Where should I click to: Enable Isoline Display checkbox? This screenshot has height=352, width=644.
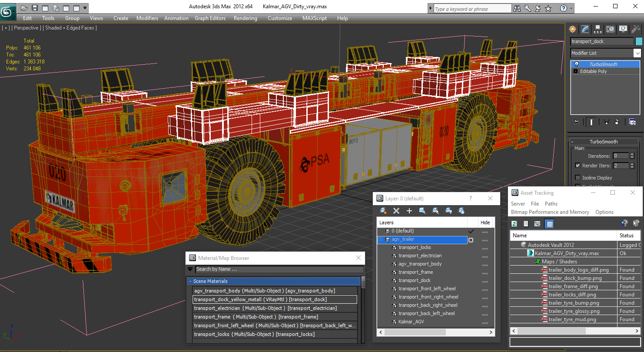coord(578,177)
